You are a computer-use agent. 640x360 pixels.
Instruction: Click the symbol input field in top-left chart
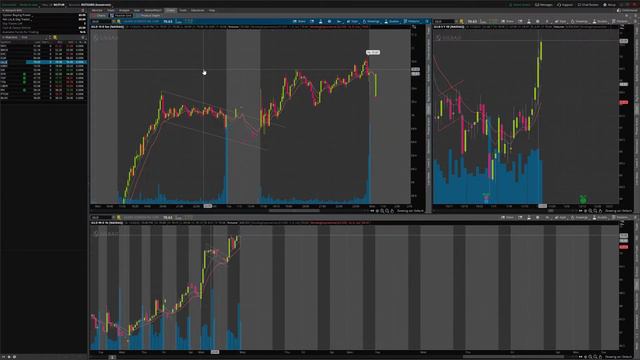(x=101, y=21)
